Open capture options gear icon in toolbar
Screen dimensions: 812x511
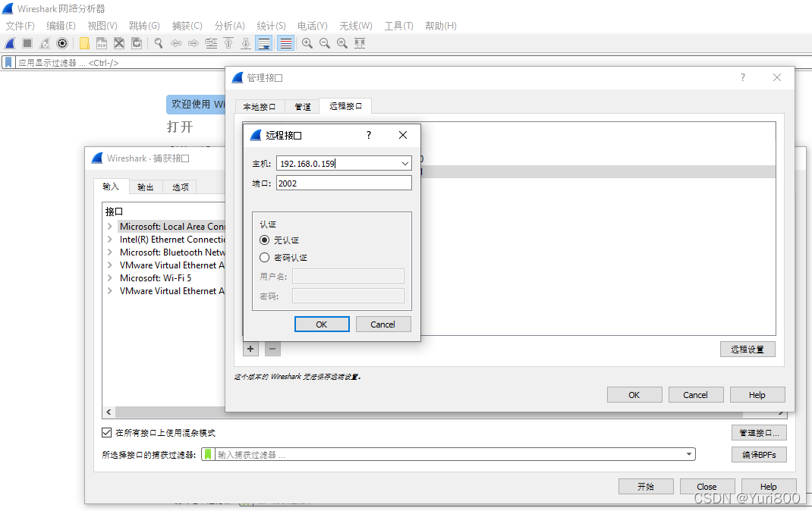[x=62, y=43]
